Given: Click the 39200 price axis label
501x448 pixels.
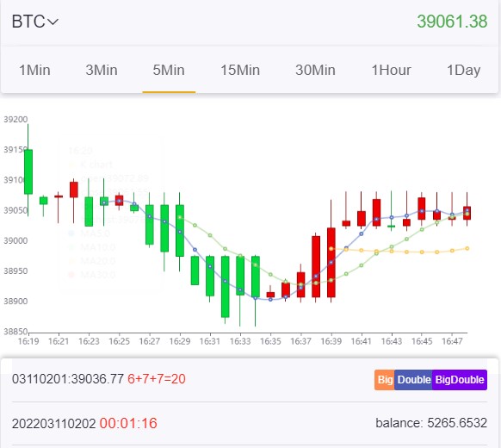Looking at the screenshot, I should click(15, 120).
